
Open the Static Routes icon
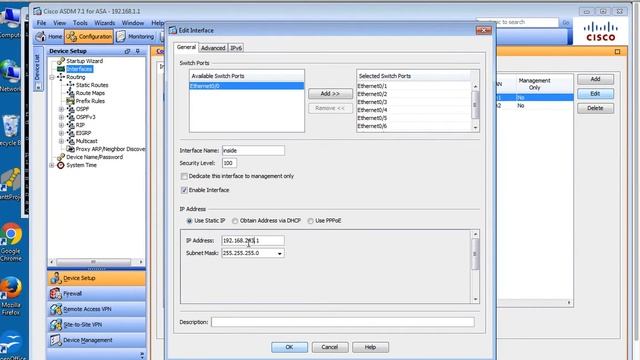pos(70,85)
